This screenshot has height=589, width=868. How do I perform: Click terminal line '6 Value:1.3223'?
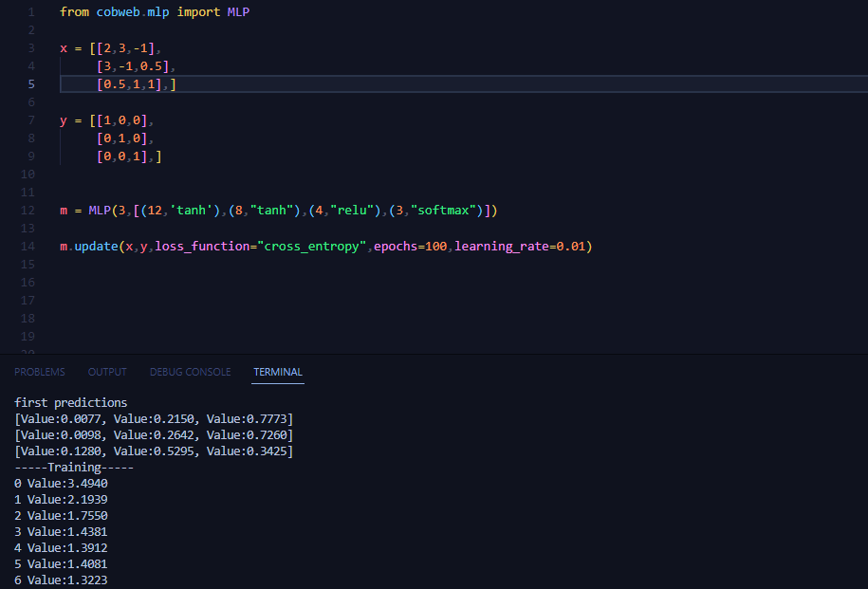(61, 580)
